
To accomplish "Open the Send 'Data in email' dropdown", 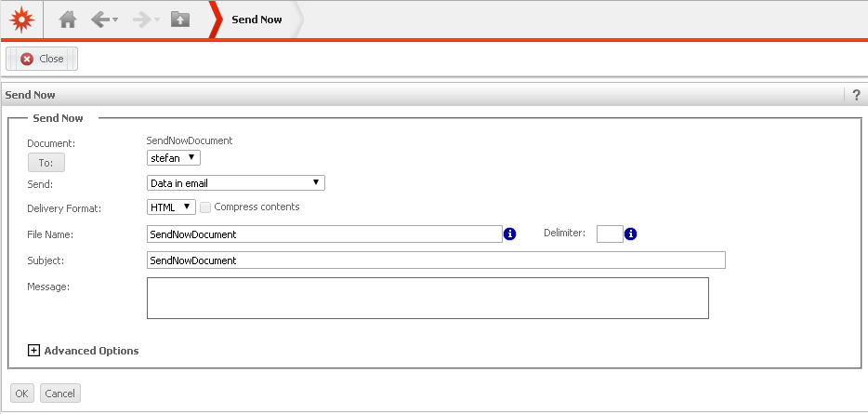I will click(236, 183).
